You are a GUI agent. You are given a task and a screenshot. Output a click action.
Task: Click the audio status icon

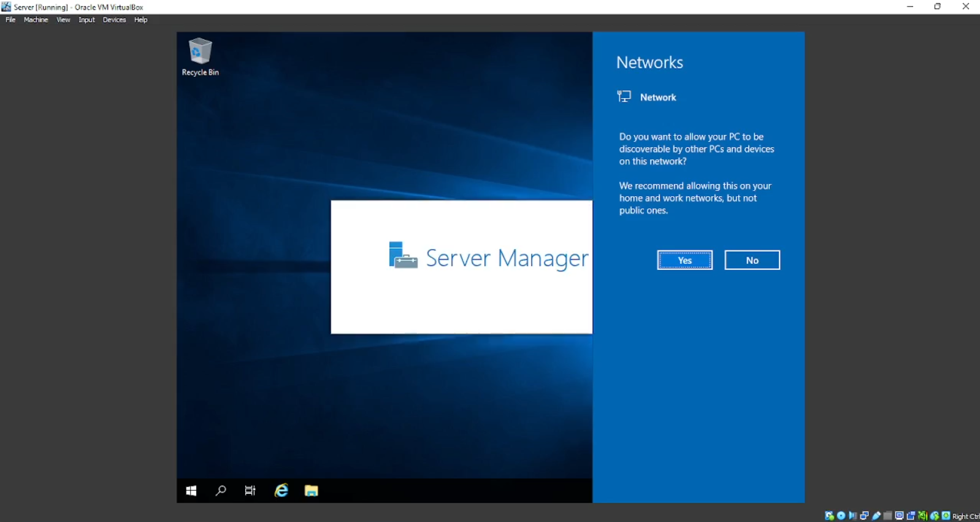[x=852, y=516]
